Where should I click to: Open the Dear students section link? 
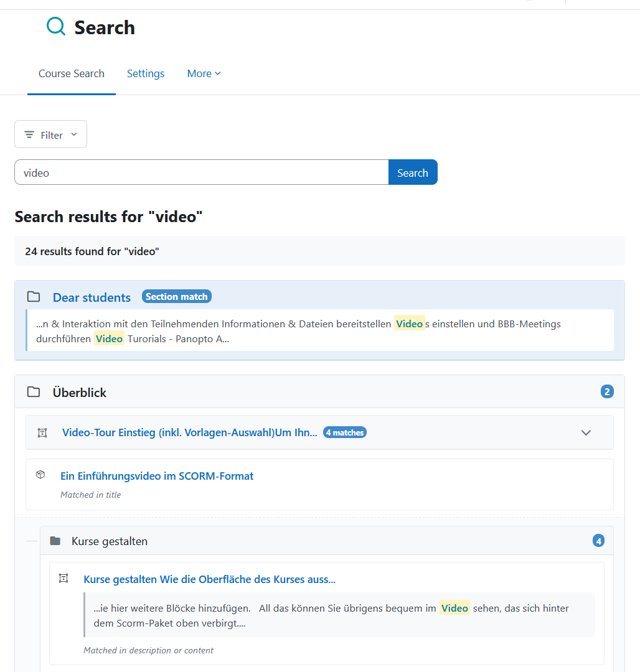click(92, 297)
